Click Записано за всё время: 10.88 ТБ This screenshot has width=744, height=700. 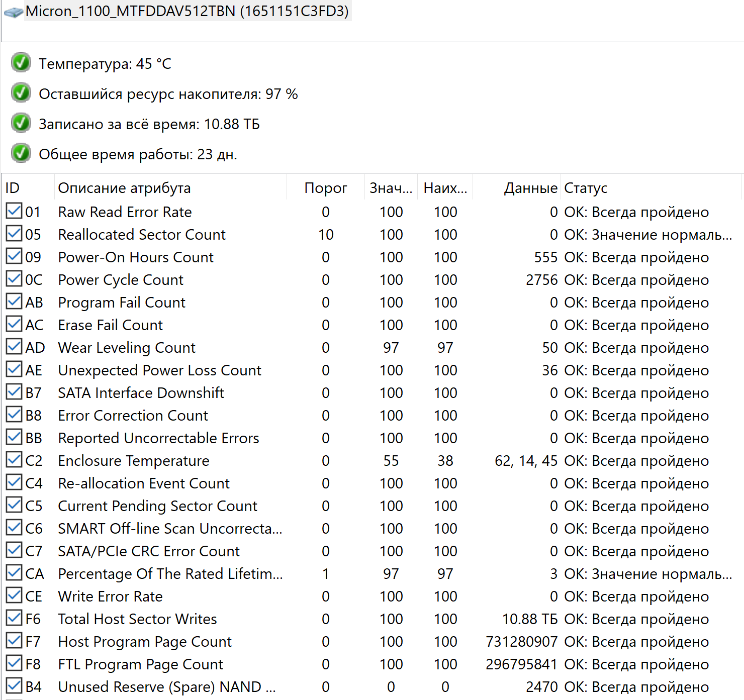click(x=149, y=124)
